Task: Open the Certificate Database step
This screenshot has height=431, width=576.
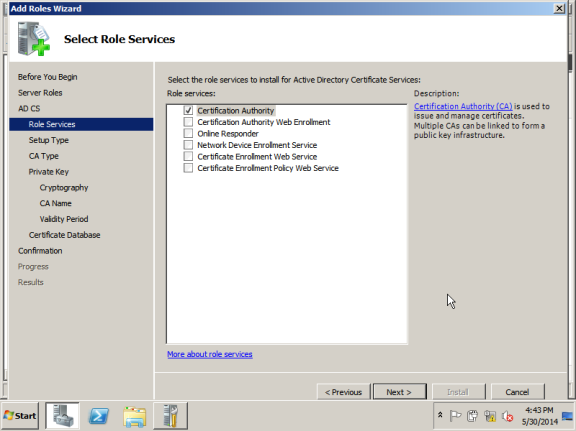Action: 64,235
